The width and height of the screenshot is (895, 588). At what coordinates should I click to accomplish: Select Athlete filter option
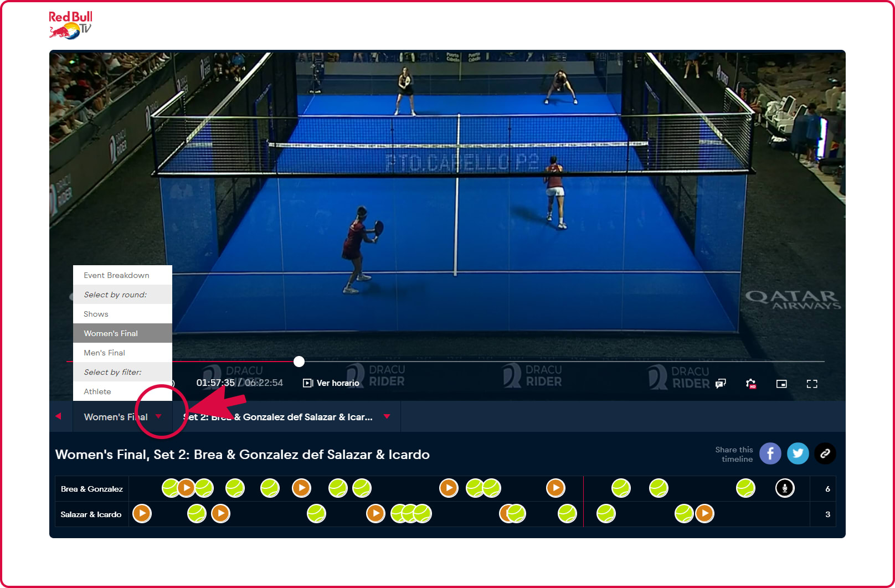click(x=97, y=391)
